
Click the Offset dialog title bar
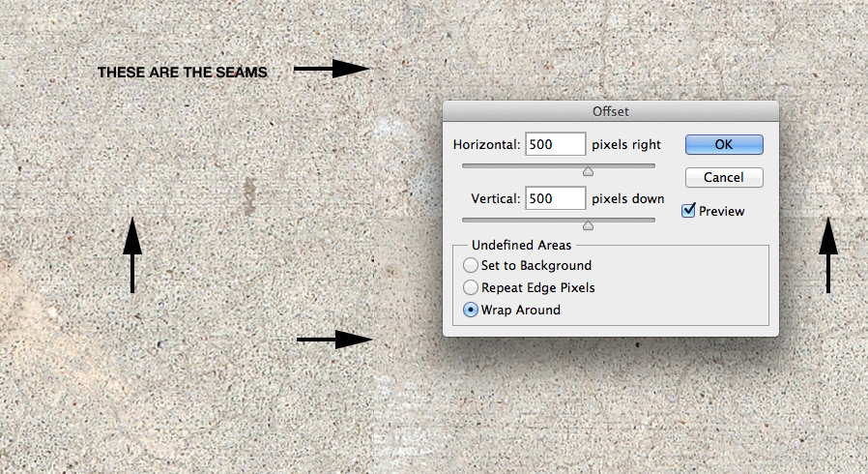pyautogui.click(x=611, y=111)
